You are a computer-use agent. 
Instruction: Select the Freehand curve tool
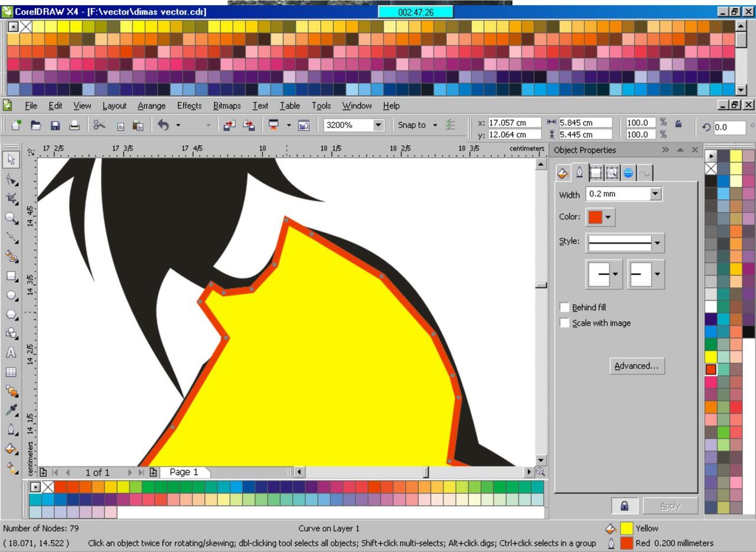[11, 237]
